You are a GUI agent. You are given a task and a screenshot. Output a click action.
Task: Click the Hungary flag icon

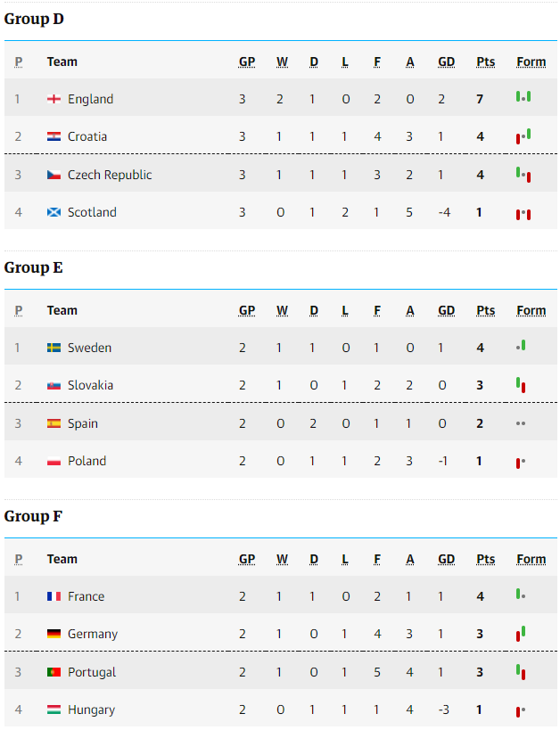(54, 710)
